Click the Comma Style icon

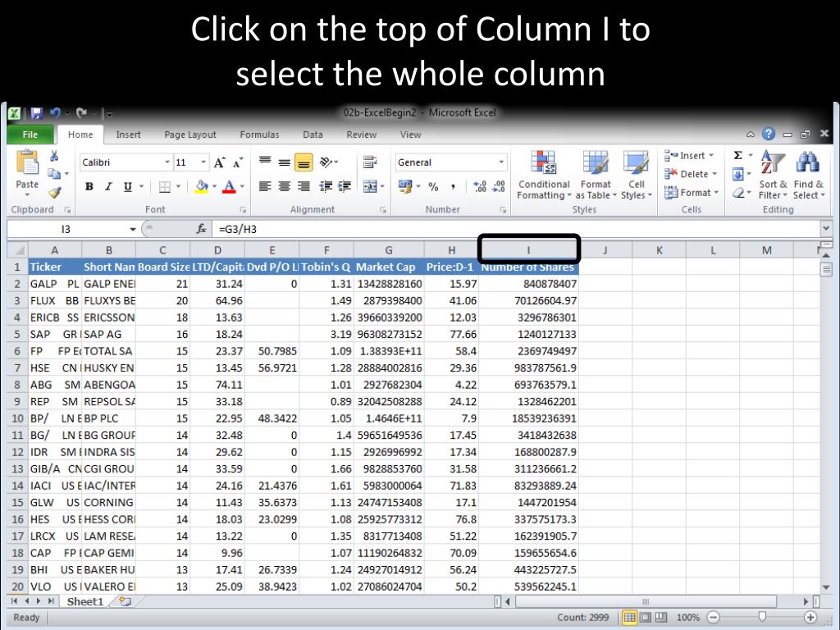(453, 186)
